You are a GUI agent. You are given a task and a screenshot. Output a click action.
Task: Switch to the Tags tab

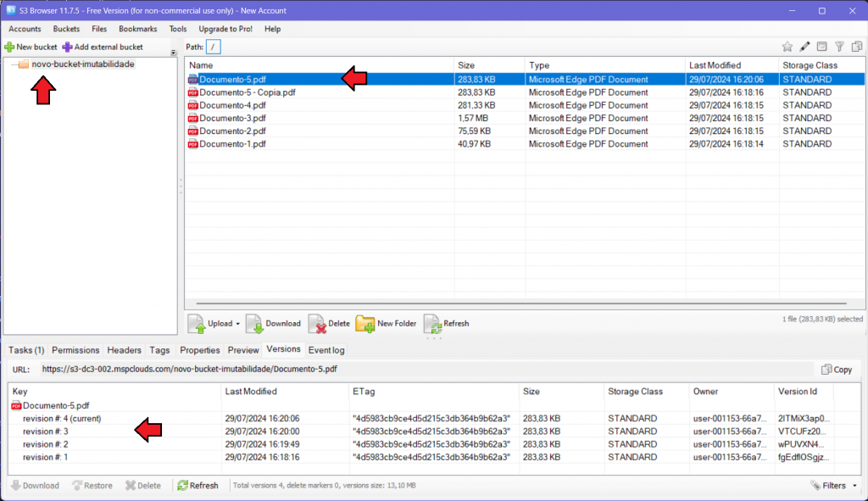159,350
